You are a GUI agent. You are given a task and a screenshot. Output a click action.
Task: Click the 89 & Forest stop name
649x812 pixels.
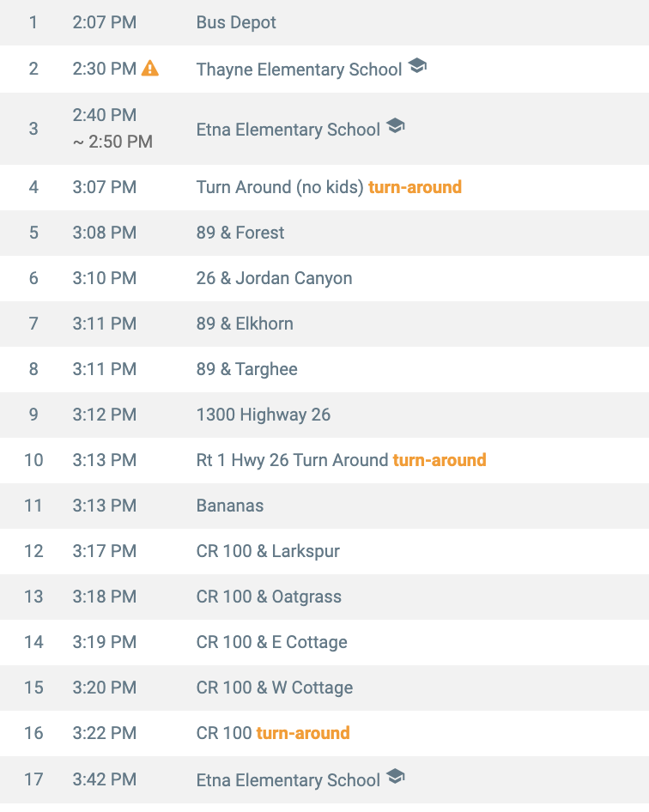coord(240,233)
